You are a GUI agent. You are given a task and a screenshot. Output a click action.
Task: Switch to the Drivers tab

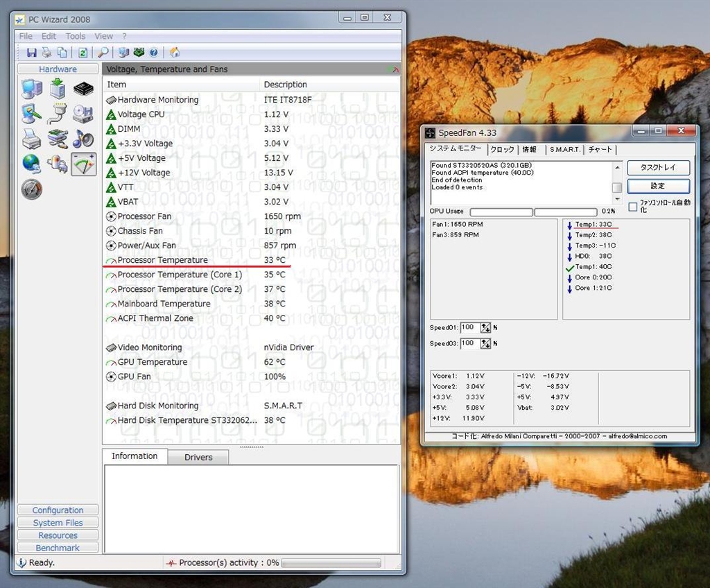click(198, 457)
